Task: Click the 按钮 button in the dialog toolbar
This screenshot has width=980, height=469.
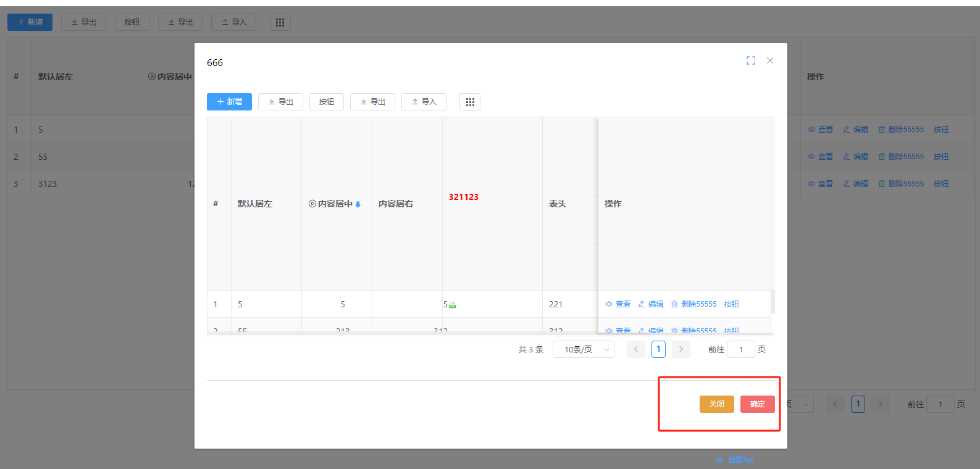Action: [x=326, y=102]
